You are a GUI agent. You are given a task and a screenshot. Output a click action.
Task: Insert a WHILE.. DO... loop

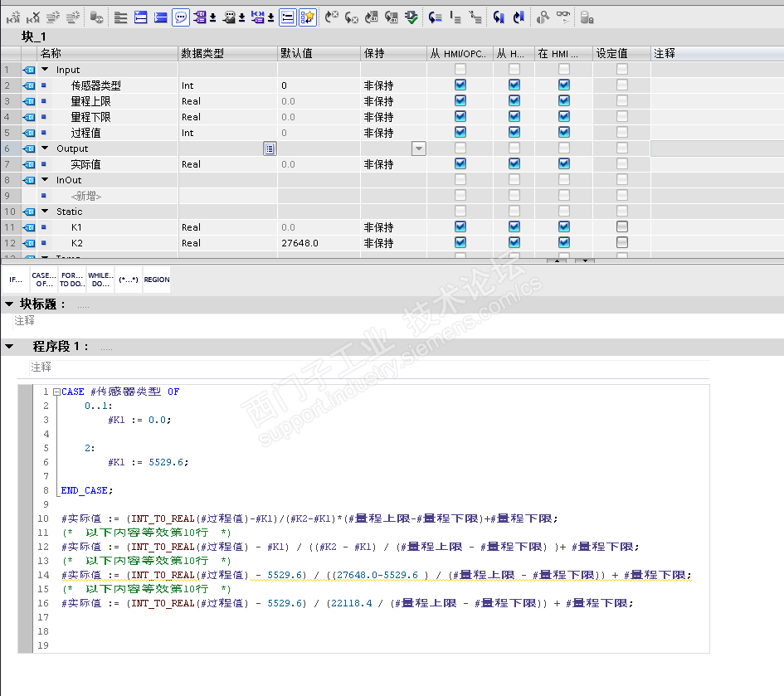tap(100, 280)
